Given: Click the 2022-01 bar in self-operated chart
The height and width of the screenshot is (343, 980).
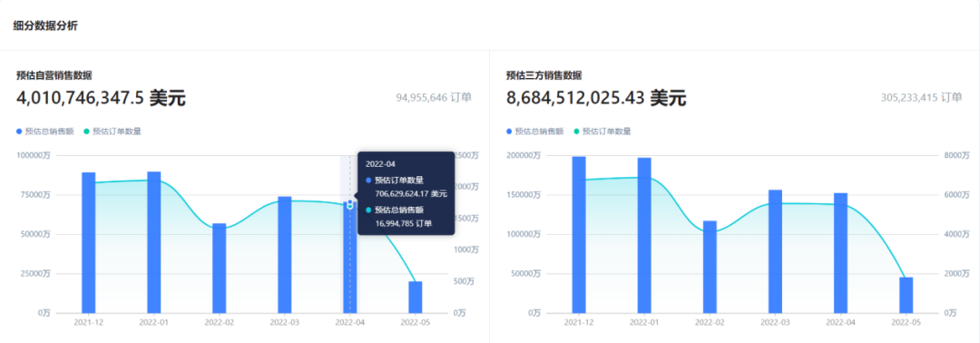Looking at the screenshot, I should point(153,242).
